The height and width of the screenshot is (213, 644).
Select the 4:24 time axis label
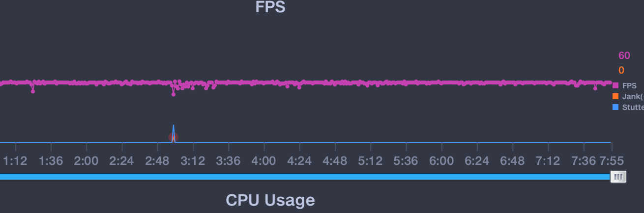[299, 161]
